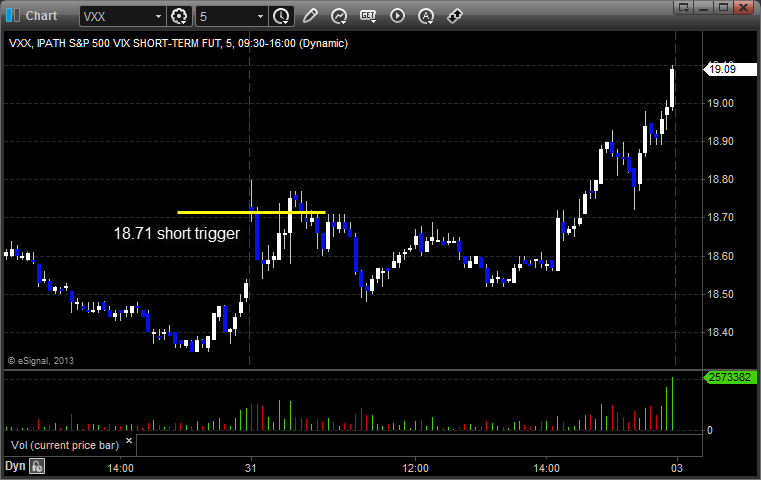Minimize the chart window

point(703,7)
